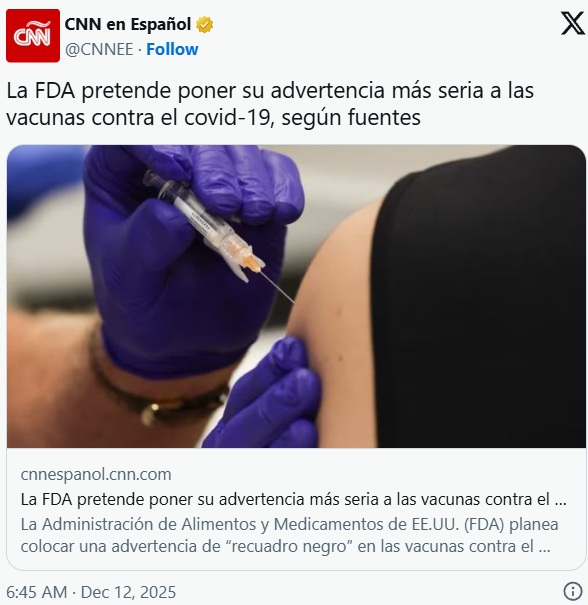Click the tweet text about FDA advertencia
Viewport: 588px width, 605px height.
click(x=270, y=104)
